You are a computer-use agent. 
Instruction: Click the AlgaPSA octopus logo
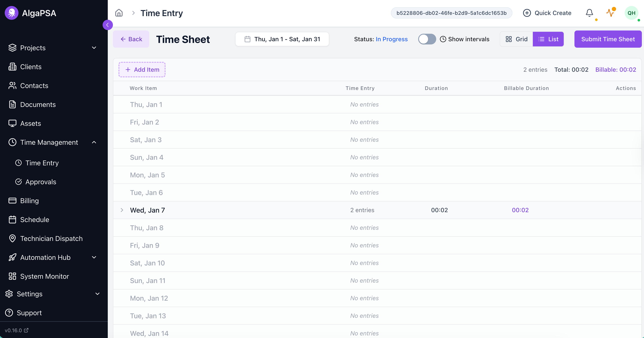coord(12,13)
